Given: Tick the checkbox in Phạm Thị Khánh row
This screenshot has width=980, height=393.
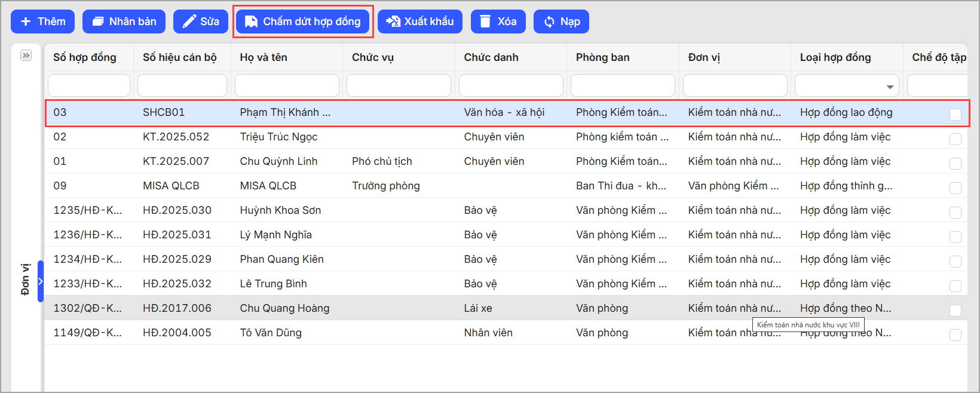Looking at the screenshot, I should (955, 114).
